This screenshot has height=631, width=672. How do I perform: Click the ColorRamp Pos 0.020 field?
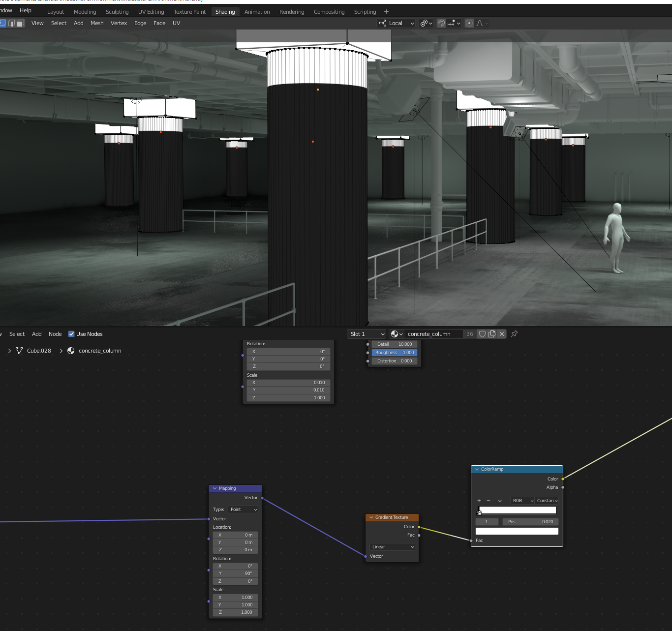coord(531,522)
